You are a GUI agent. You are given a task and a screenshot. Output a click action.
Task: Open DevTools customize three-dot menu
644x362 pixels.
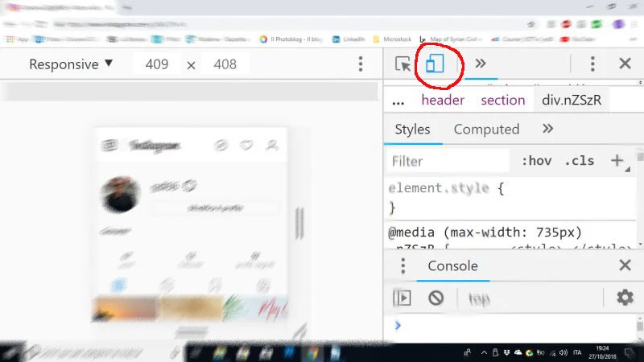[x=592, y=64]
